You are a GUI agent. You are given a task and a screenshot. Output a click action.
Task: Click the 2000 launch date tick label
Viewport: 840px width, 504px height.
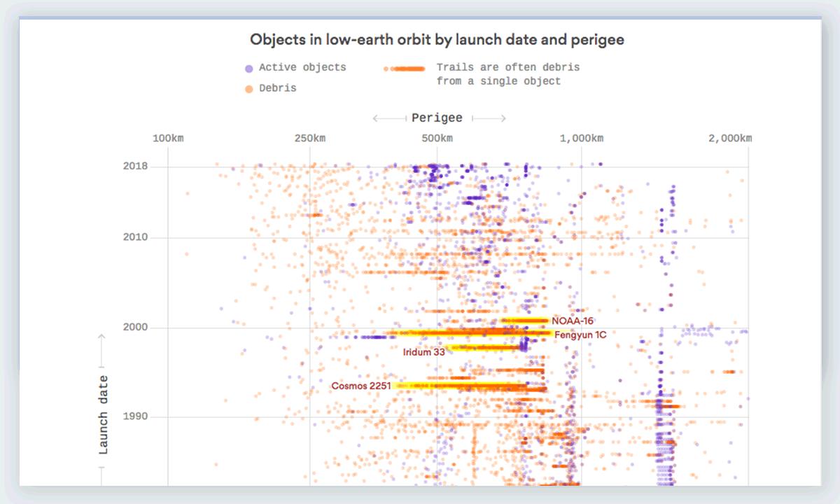tap(136, 328)
